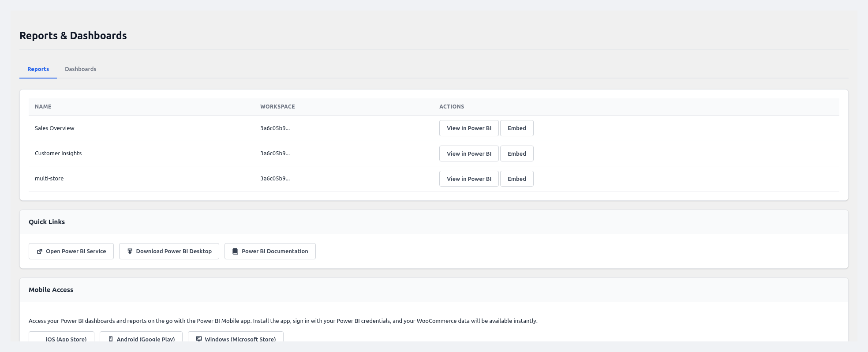The height and width of the screenshot is (352, 868).
Task: Click workspace ID in Sales Overview row
Action: 275,128
